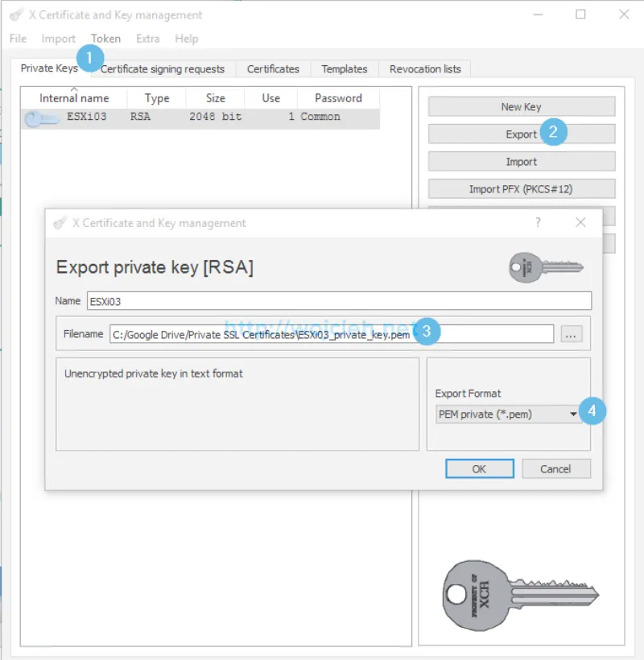
Task: Open the Token menu
Action: pos(105,38)
